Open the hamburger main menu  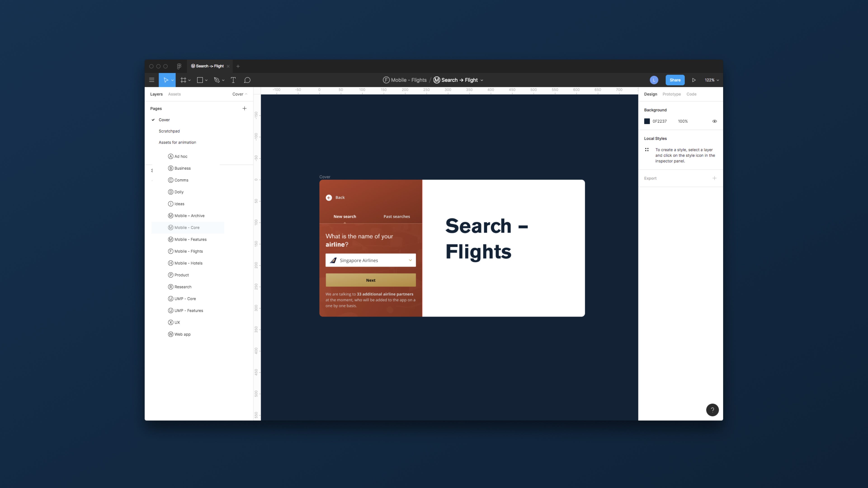point(152,80)
